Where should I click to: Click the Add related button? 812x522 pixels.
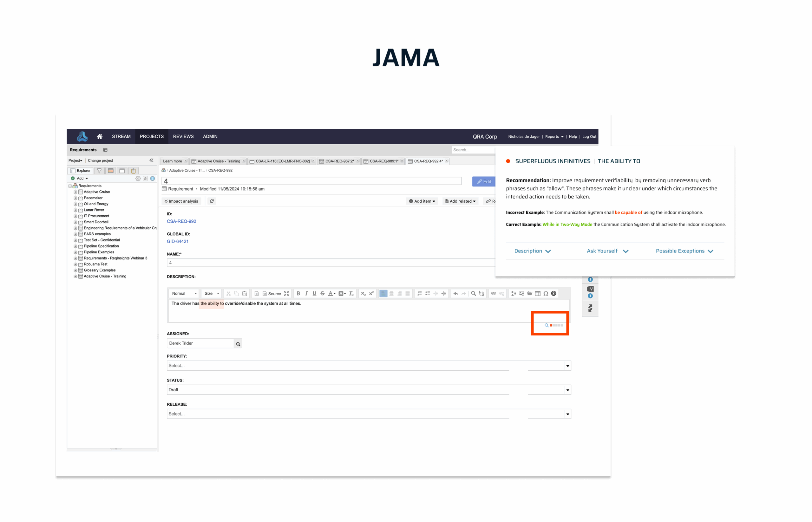(460, 201)
